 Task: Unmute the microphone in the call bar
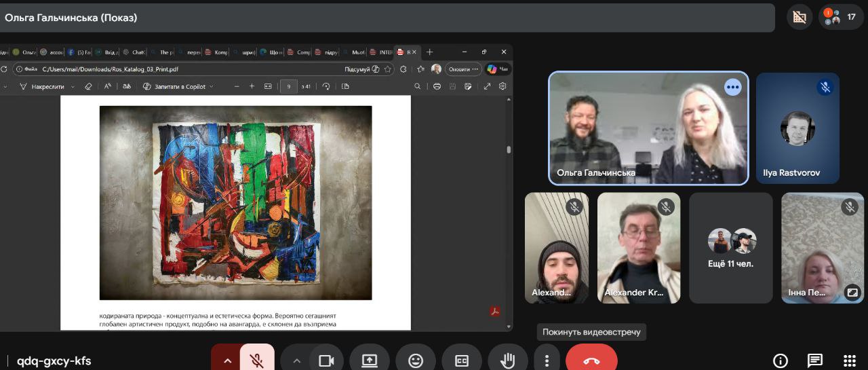[256, 360]
